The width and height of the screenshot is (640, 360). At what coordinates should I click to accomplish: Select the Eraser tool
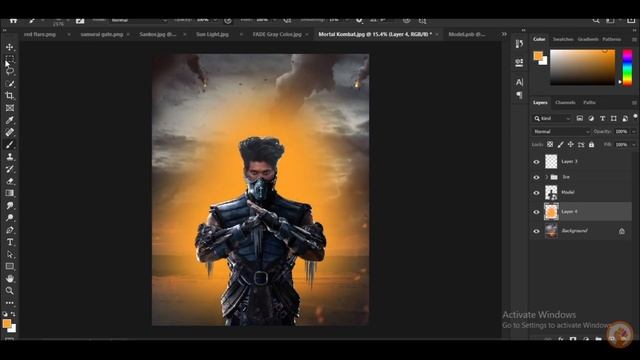(x=9, y=181)
